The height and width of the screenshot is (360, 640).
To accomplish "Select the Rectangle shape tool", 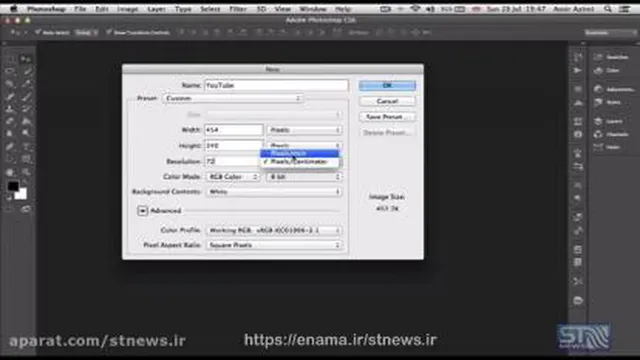I will coord(26,159).
